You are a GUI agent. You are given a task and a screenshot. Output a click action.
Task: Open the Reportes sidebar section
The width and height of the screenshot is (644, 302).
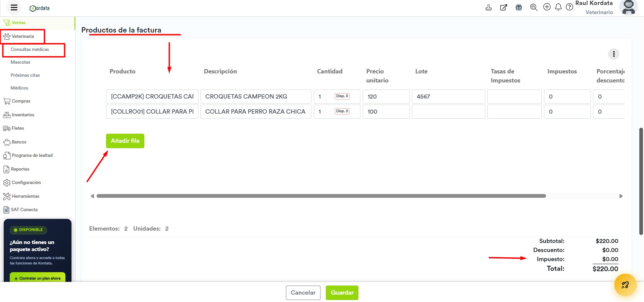coord(16,169)
